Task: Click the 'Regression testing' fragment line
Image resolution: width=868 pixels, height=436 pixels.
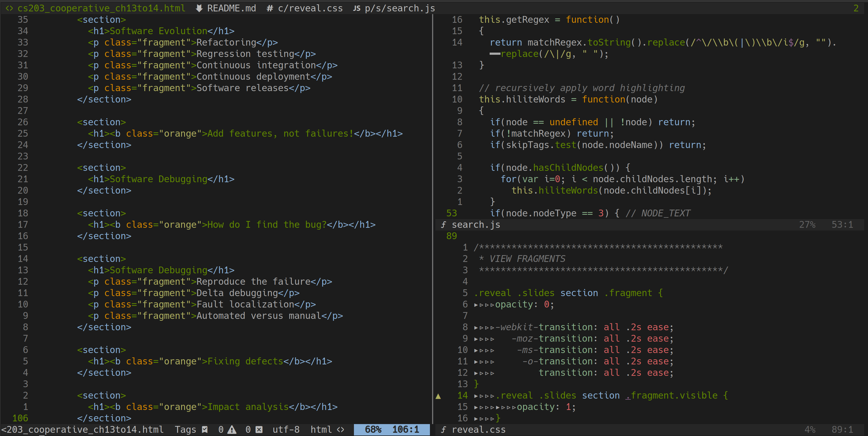Action: [x=201, y=54]
